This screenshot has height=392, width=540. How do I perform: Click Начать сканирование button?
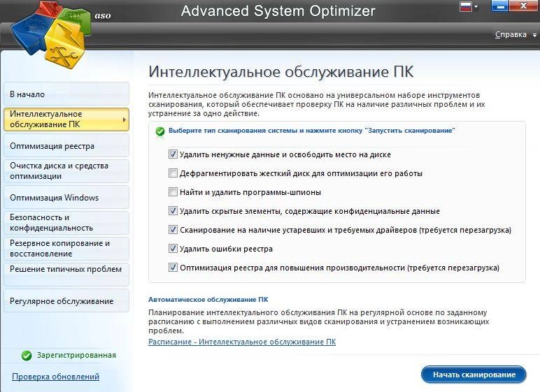(x=474, y=375)
